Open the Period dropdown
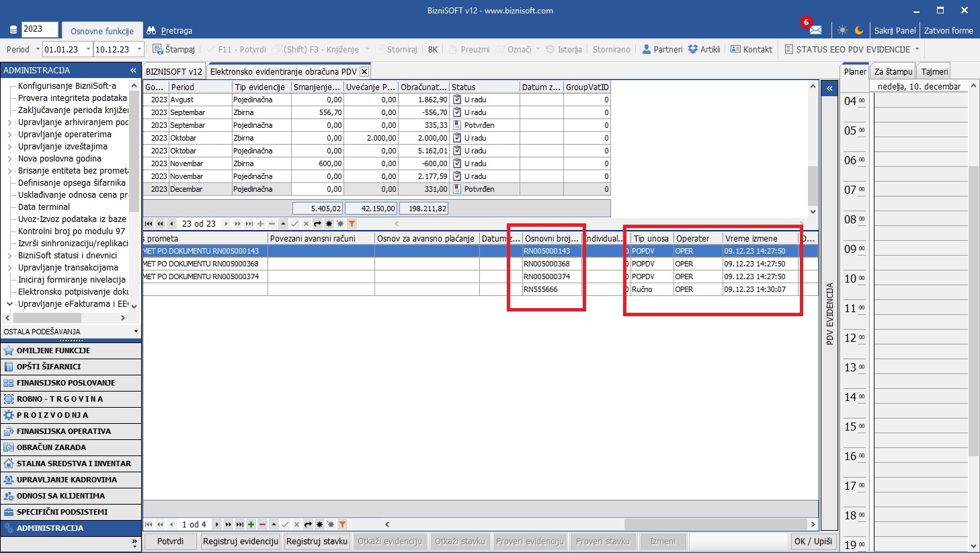This screenshot has height=553, width=980. [x=38, y=49]
